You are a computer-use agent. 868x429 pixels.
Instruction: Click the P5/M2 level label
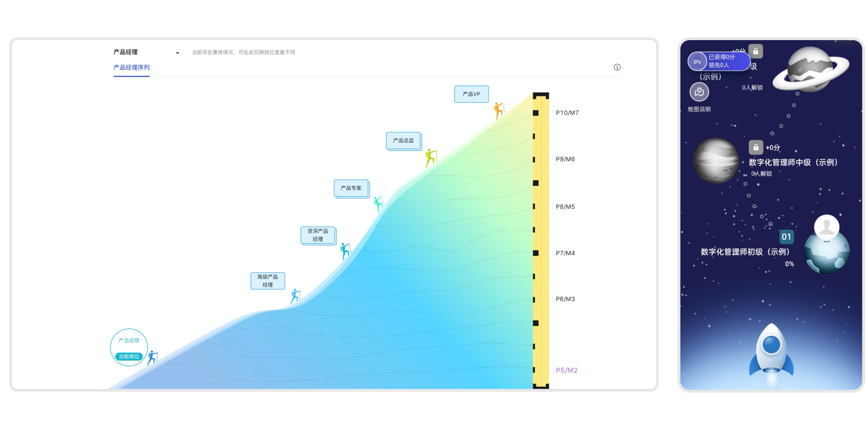(567, 370)
